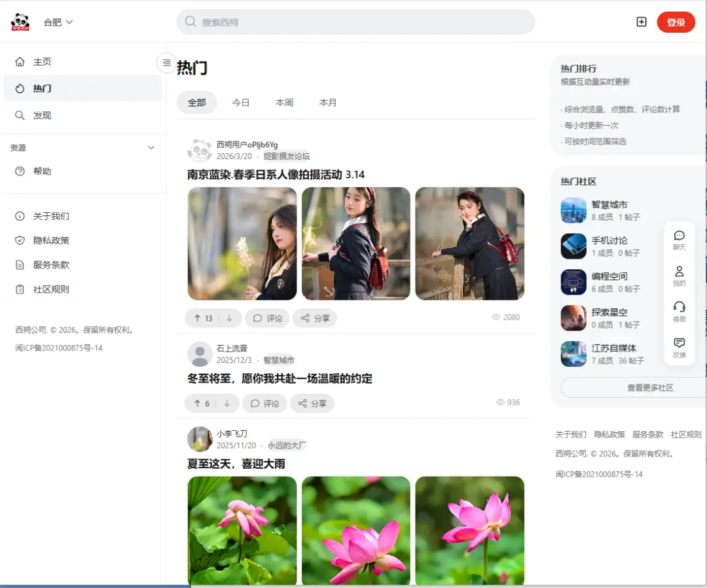Downvote the 南京蓝染 post
The width and height of the screenshot is (707, 588).
230,318
